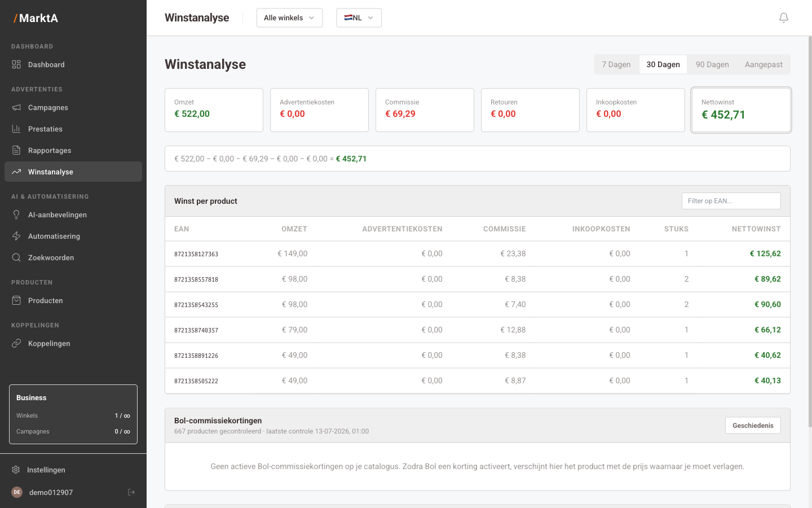Click commission value € 12,88
Viewport: 812px width, 508px height.
[x=513, y=330]
